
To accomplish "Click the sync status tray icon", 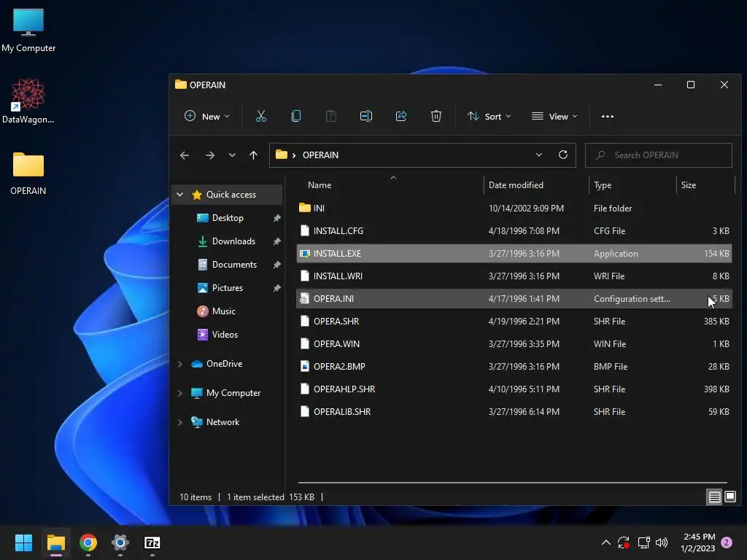I will (624, 542).
